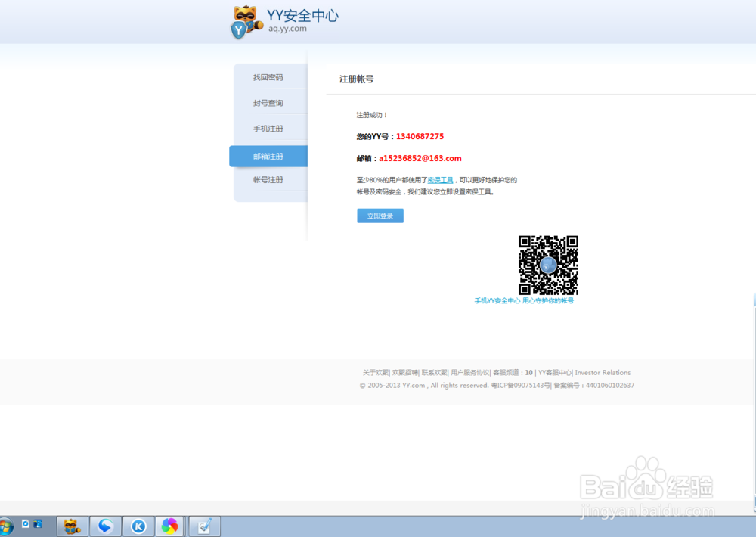Click the 注册帐号 page heading

tap(356, 79)
